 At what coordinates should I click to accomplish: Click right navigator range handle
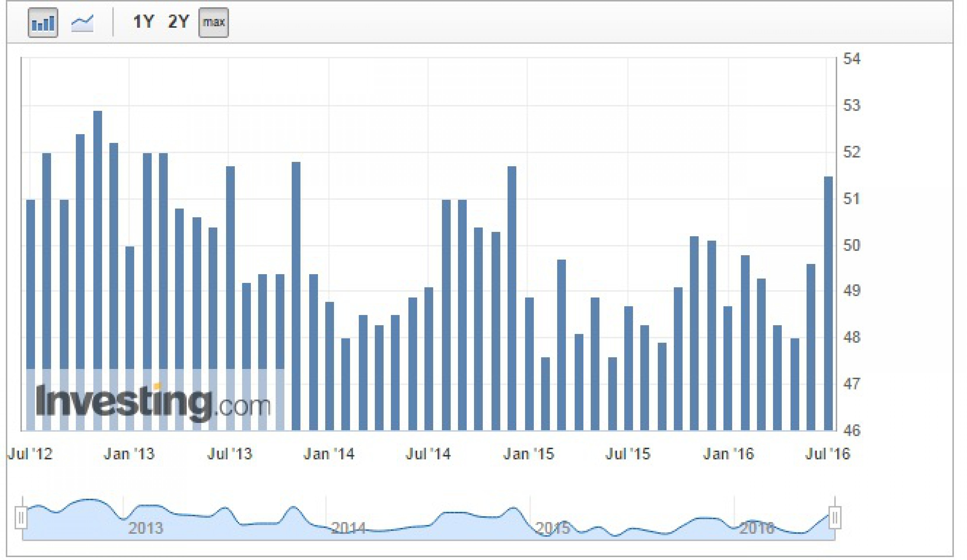835,518
